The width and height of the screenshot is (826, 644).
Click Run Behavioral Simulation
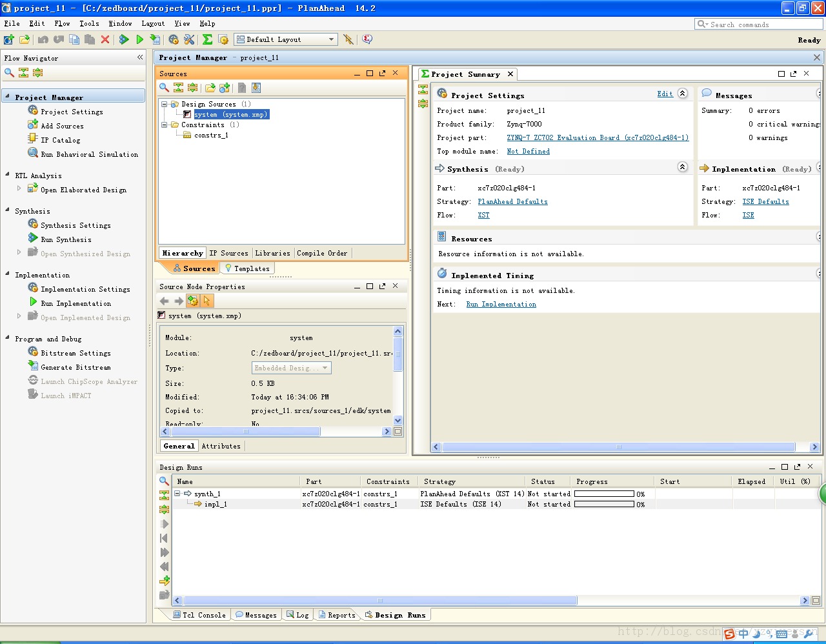click(x=89, y=154)
